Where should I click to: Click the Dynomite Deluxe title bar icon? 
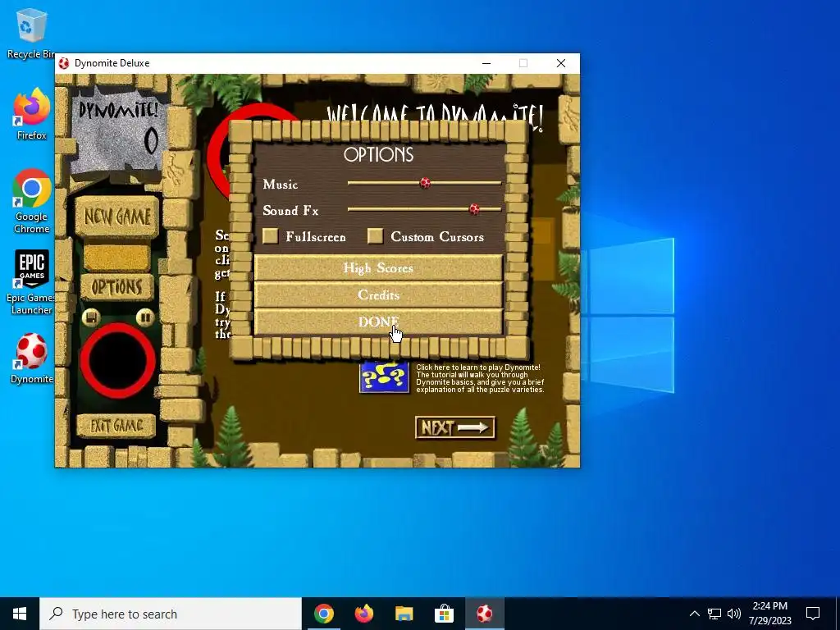point(64,63)
